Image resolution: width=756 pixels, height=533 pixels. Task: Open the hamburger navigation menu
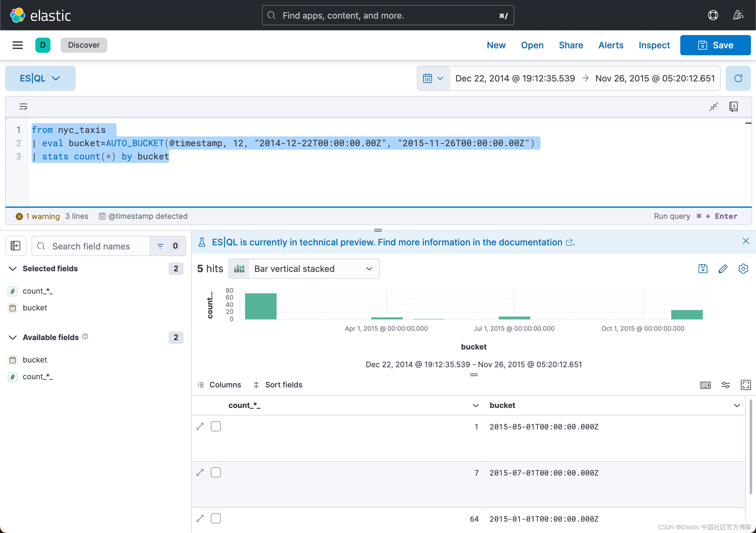coord(17,45)
